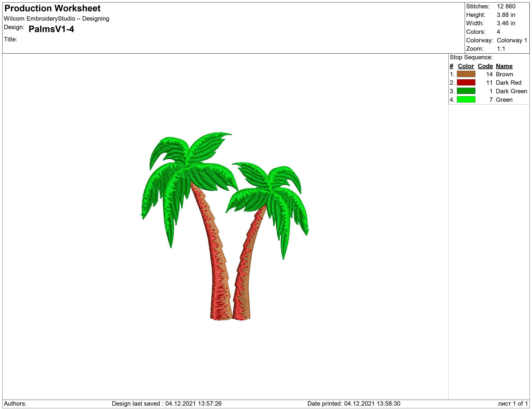532x409 pixels.
Task: Click the Date printed timestamp
Action: 354,403
